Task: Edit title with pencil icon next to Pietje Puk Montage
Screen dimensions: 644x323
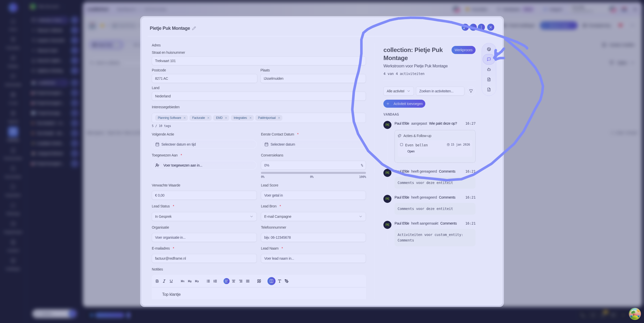Action: (x=194, y=28)
